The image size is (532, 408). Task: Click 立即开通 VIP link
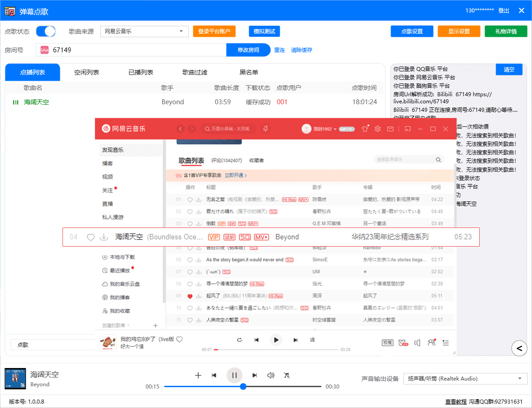click(x=235, y=175)
